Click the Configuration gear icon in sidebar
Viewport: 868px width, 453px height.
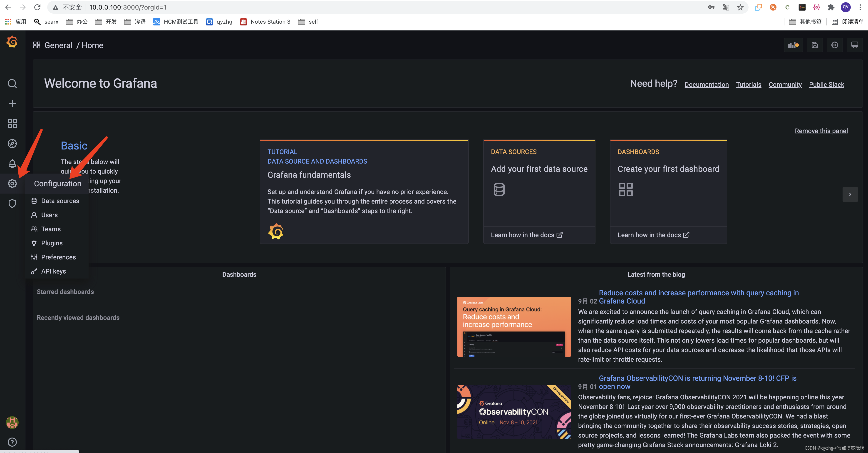coord(12,184)
